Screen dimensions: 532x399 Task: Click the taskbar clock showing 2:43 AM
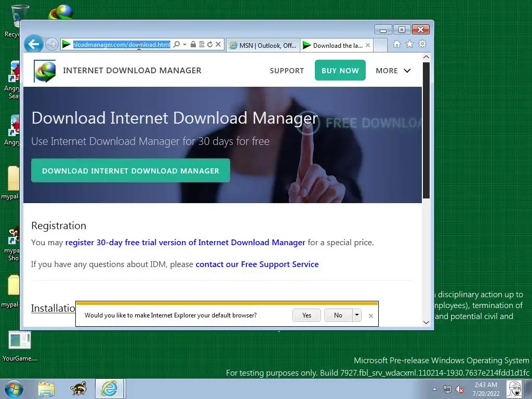click(486, 389)
